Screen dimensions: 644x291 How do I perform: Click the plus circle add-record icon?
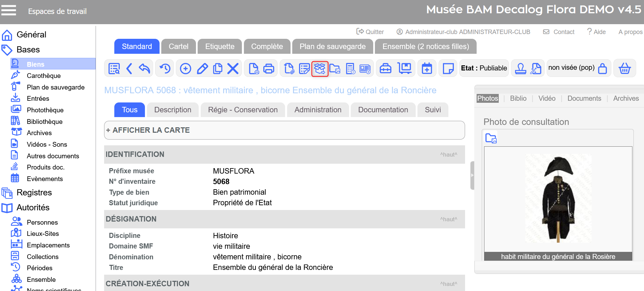point(185,69)
